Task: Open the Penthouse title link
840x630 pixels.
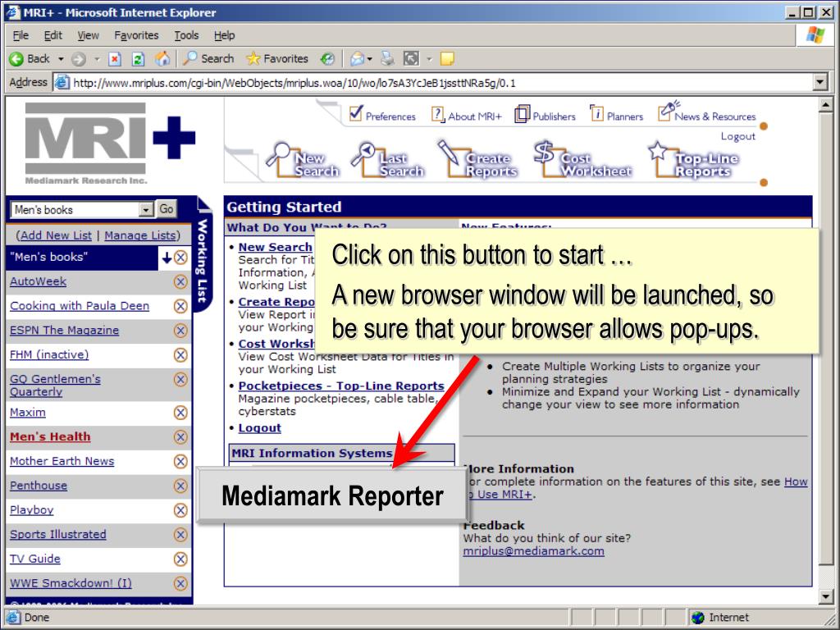Action: pos(39,486)
